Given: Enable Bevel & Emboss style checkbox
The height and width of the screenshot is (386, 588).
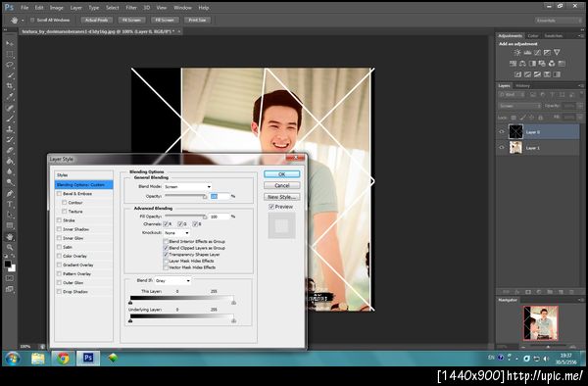Looking at the screenshot, I should pos(59,194).
